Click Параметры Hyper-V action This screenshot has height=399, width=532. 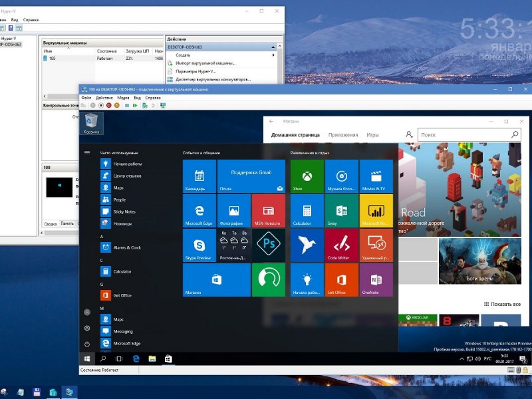click(196, 71)
